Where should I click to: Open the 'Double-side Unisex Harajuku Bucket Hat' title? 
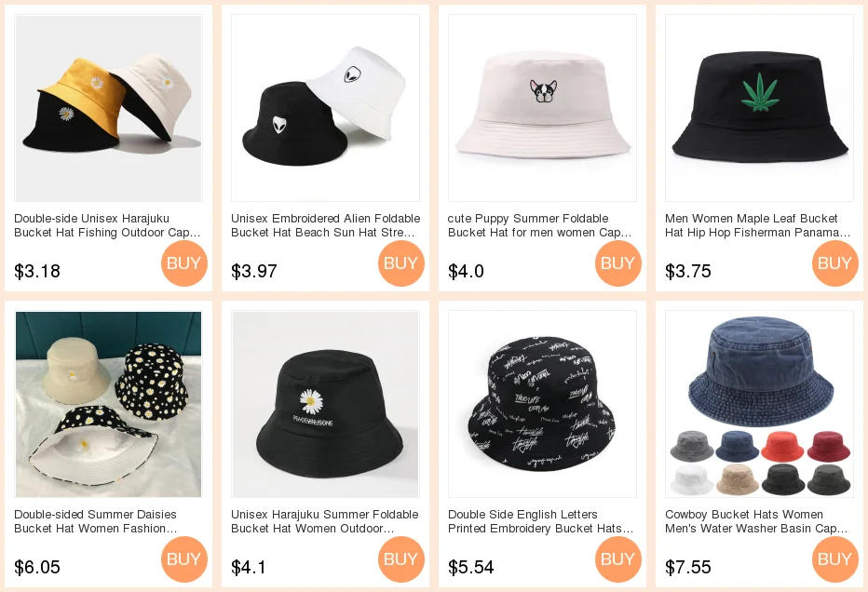[x=107, y=225]
